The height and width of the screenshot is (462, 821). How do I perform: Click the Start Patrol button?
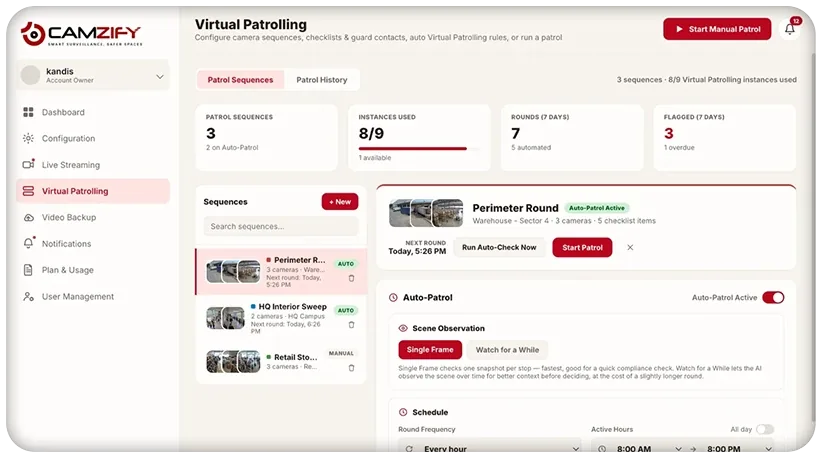click(582, 247)
